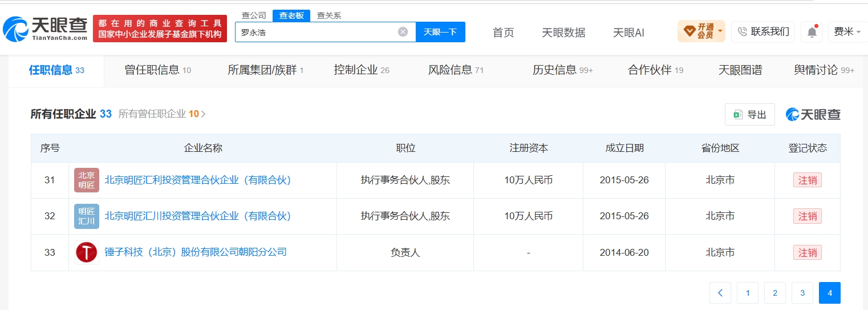Viewport: 868px width, 310px height.
Task: Switch to 所属集团/族群 tab
Action: 265,70
